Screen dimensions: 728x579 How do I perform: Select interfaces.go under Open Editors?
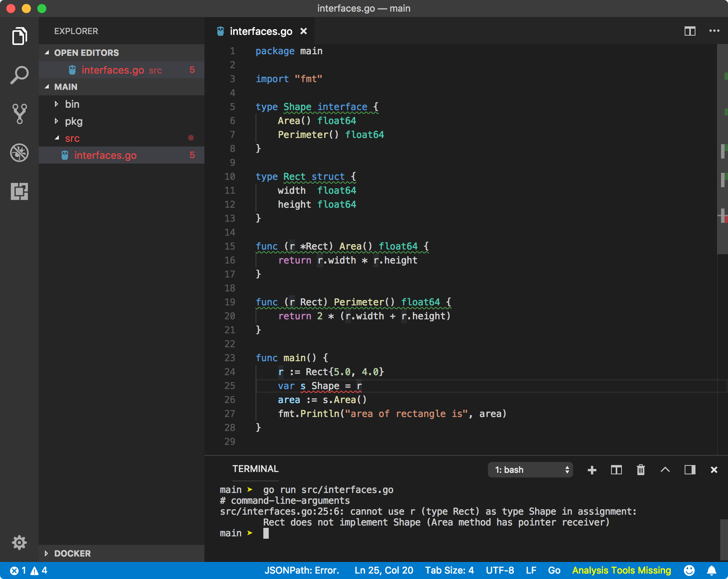pos(113,70)
